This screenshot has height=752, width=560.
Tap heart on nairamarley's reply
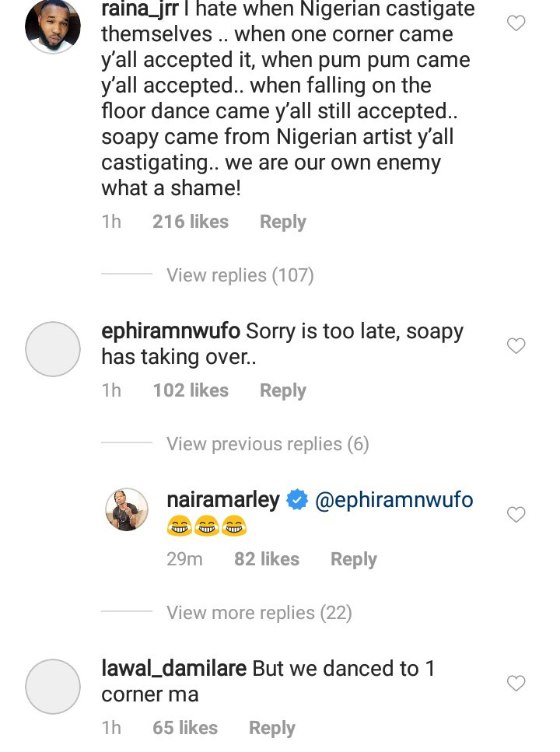pyautogui.click(x=516, y=514)
